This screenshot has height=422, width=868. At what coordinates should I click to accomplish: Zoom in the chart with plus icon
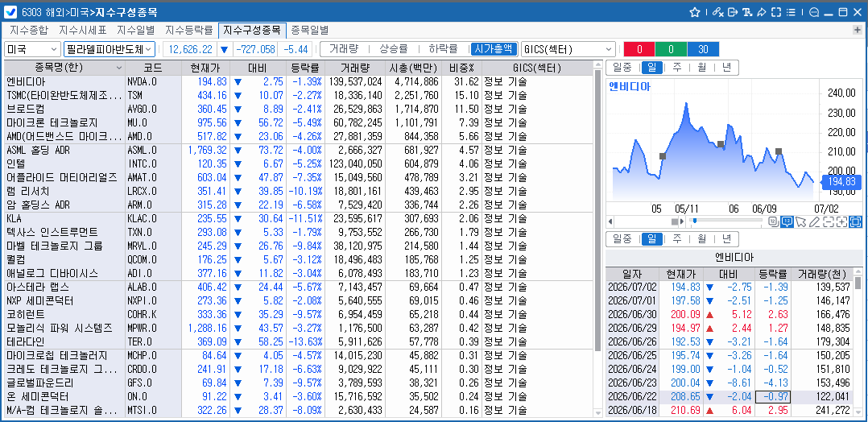click(x=842, y=222)
